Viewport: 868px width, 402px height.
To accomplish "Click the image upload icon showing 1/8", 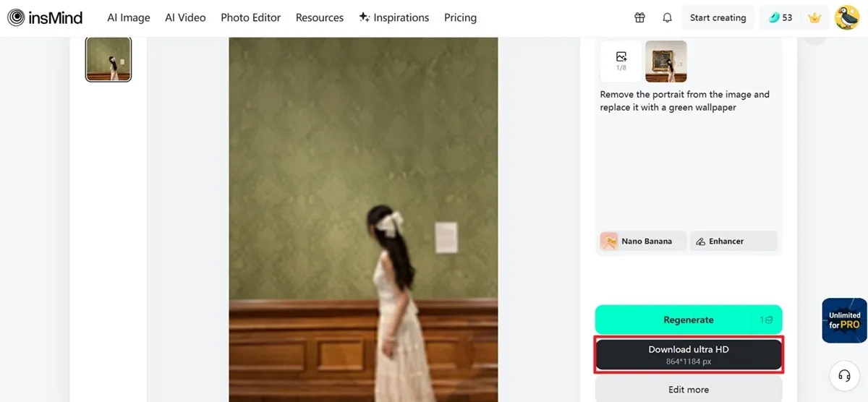I will point(621,61).
